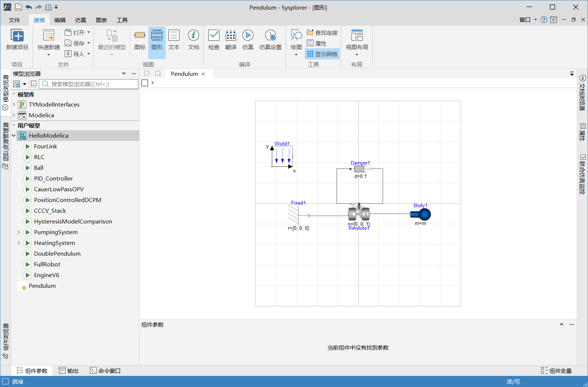Click the model browser search field
The width and height of the screenshot is (588, 387).
[89, 84]
